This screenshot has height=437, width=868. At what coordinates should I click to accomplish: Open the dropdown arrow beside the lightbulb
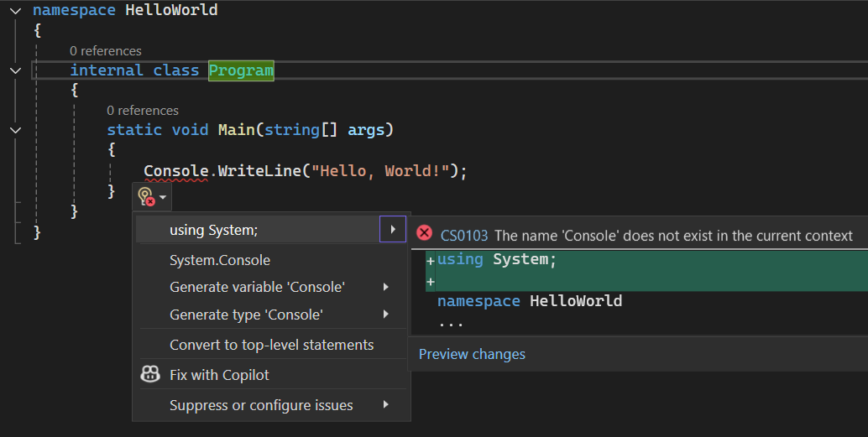pyautogui.click(x=163, y=198)
